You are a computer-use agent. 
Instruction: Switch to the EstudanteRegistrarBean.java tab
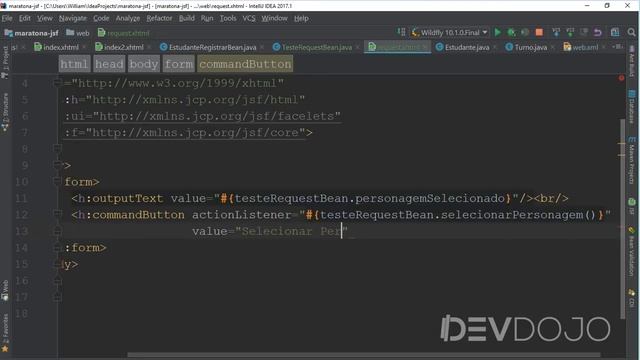pos(212,47)
